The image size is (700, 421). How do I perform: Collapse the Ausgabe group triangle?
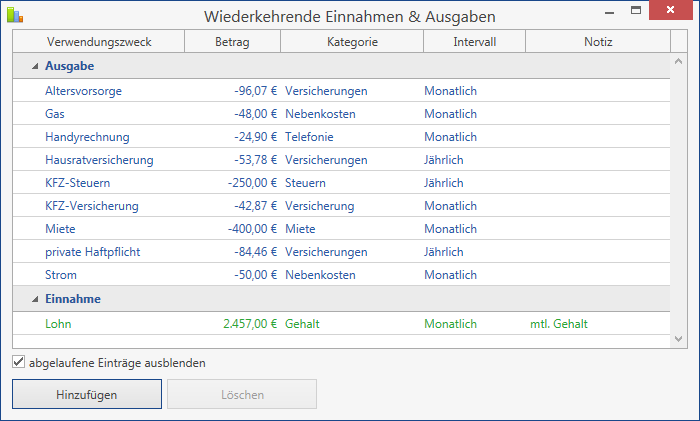pos(35,67)
